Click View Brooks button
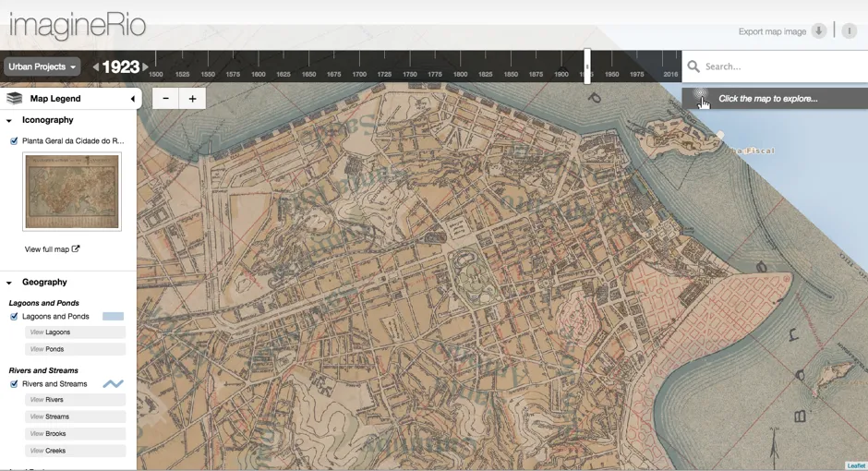 tap(76, 434)
